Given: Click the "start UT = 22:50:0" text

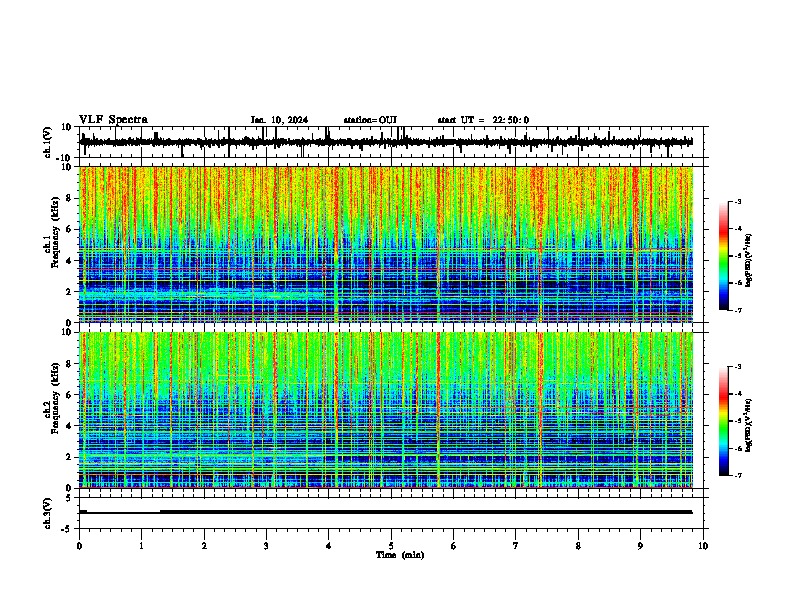Looking at the screenshot, I should 483,120.
